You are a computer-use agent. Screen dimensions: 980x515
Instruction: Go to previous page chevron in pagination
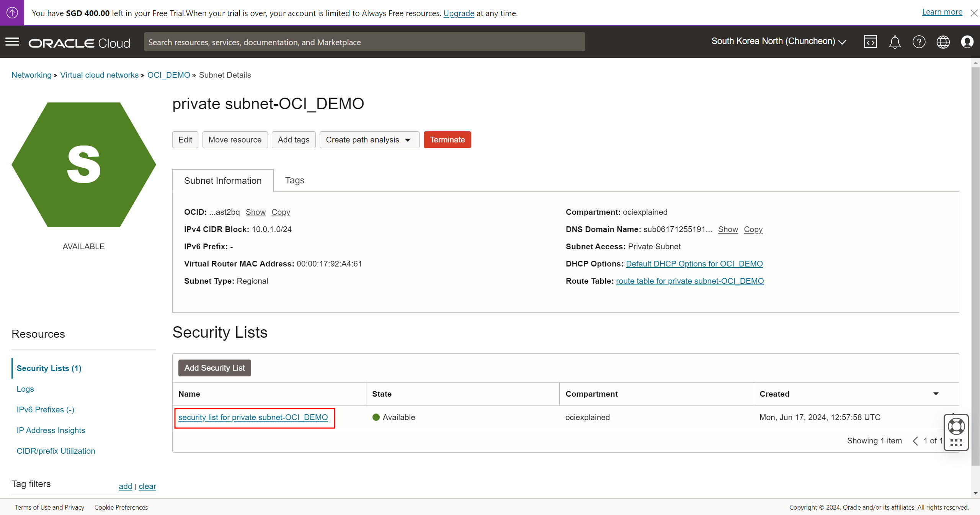pos(915,441)
